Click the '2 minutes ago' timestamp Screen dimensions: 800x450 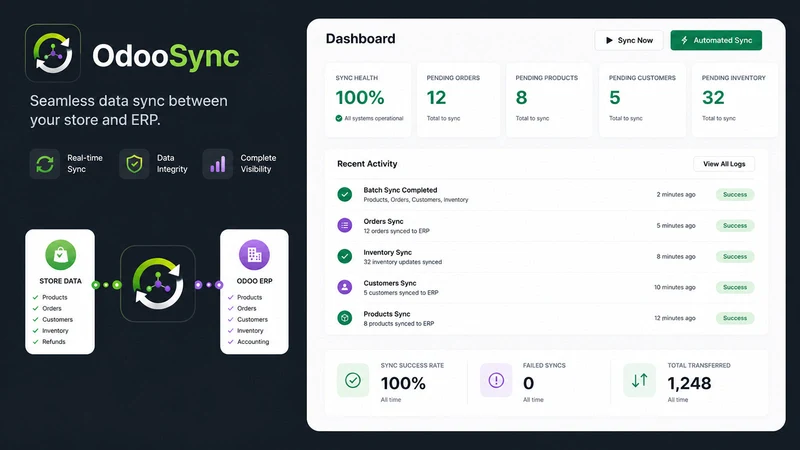[x=676, y=194]
